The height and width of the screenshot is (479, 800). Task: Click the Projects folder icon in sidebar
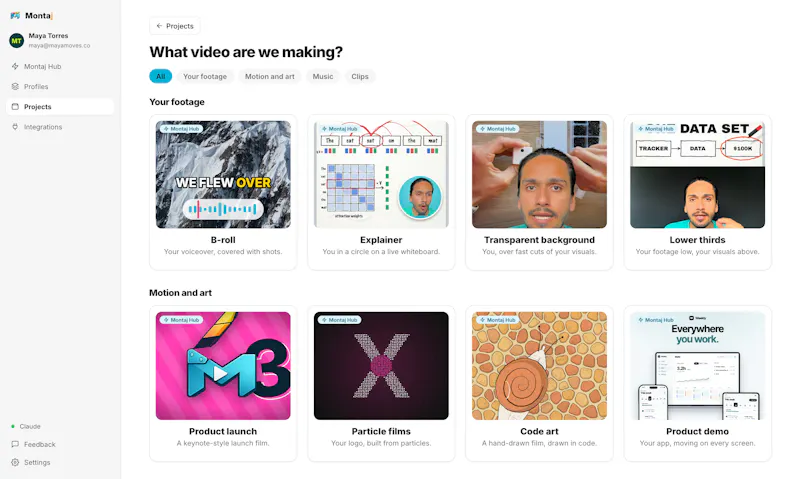15,107
